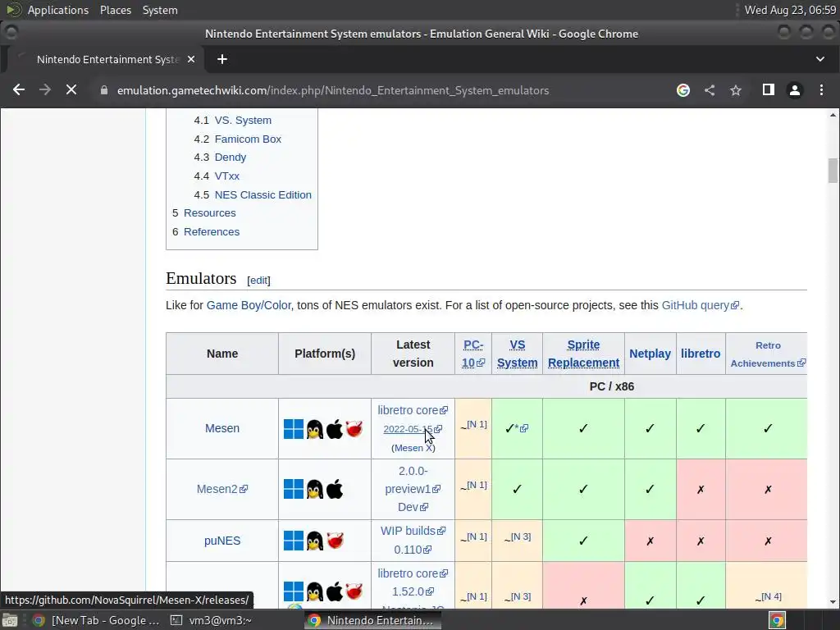Screen dimensions: 840x630
Task: Go back to the previous page
Action: click(19, 90)
